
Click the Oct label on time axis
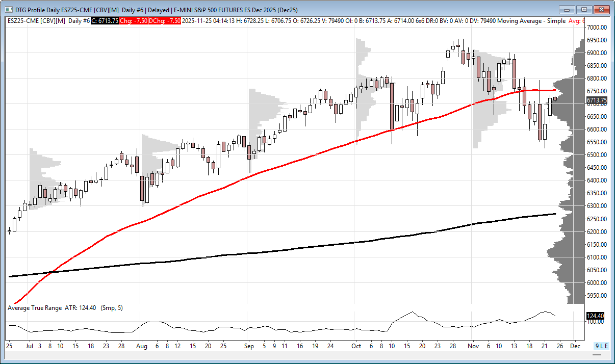[x=356, y=346]
